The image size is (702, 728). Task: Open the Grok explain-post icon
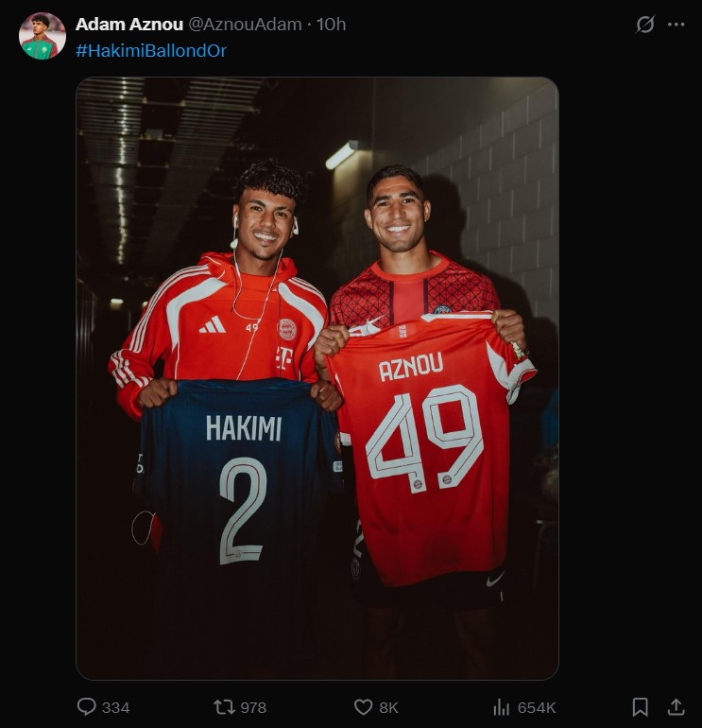pos(645,25)
